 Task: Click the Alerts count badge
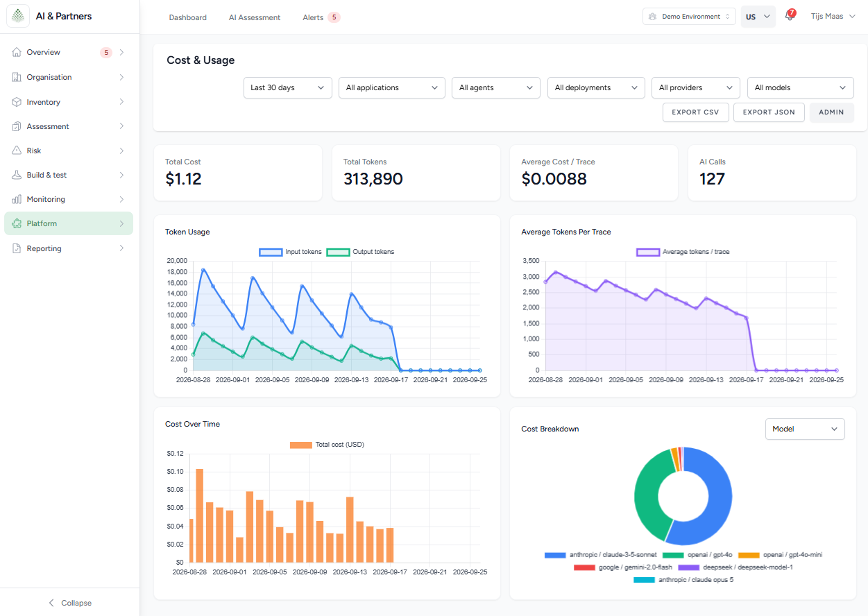334,17
